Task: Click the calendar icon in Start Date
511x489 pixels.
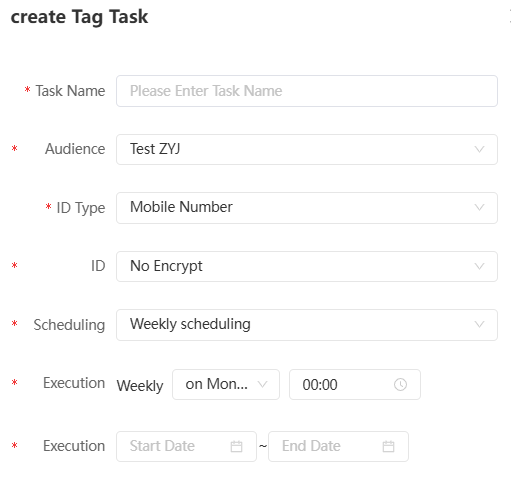Action: coord(236,446)
